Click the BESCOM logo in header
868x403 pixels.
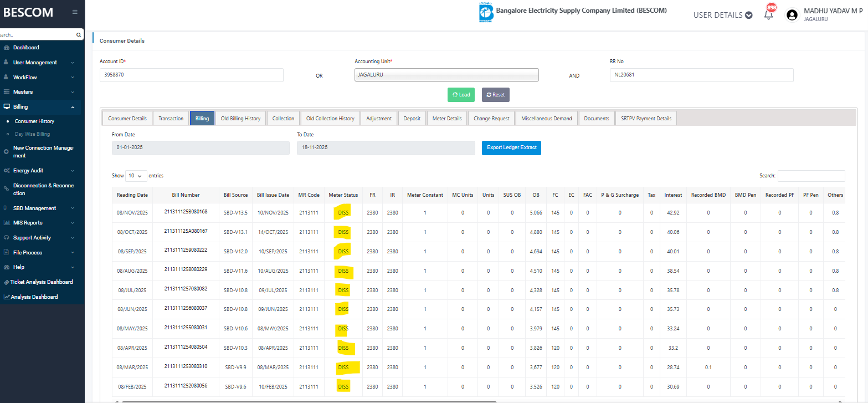click(x=486, y=13)
